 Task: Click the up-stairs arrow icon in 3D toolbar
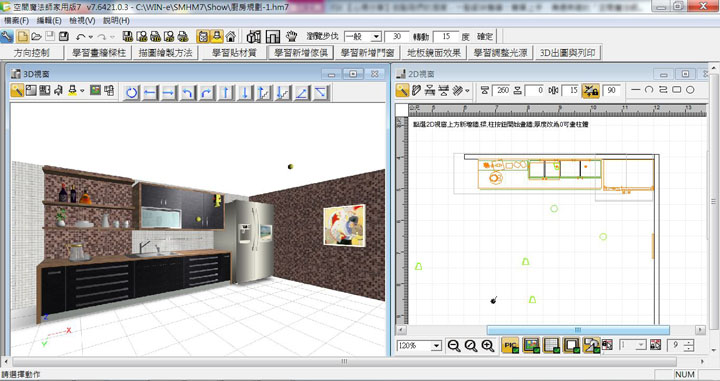pyautogui.click(x=264, y=93)
